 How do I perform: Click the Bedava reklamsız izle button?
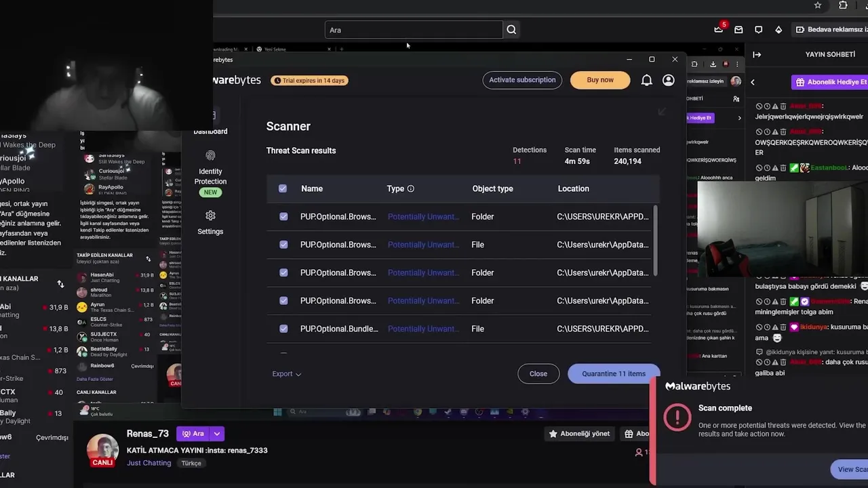point(831,30)
